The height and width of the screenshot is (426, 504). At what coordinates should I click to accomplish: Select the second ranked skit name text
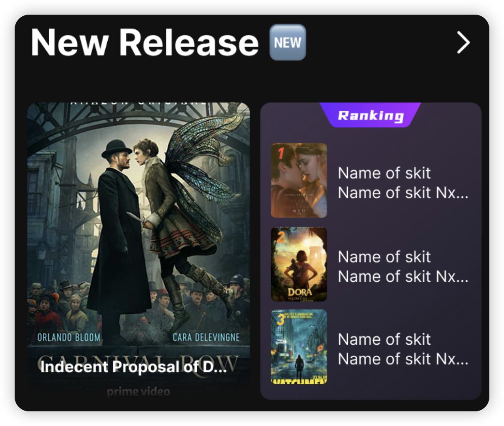403,267
